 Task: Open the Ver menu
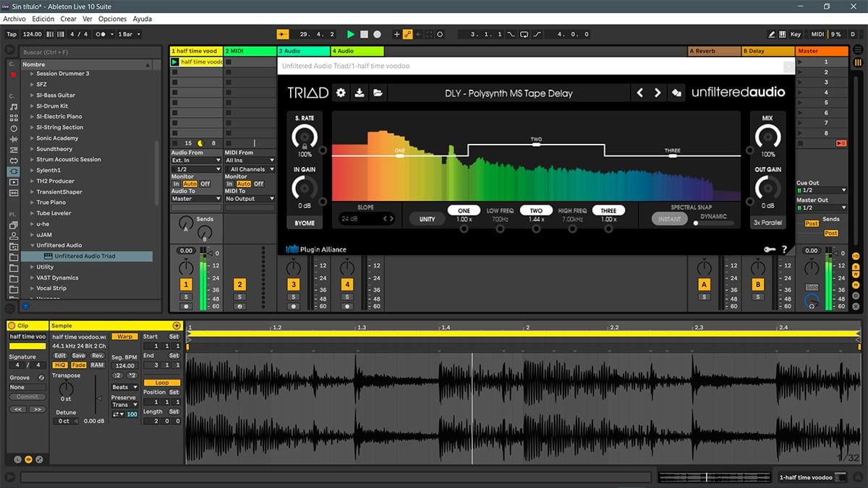point(88,19)
